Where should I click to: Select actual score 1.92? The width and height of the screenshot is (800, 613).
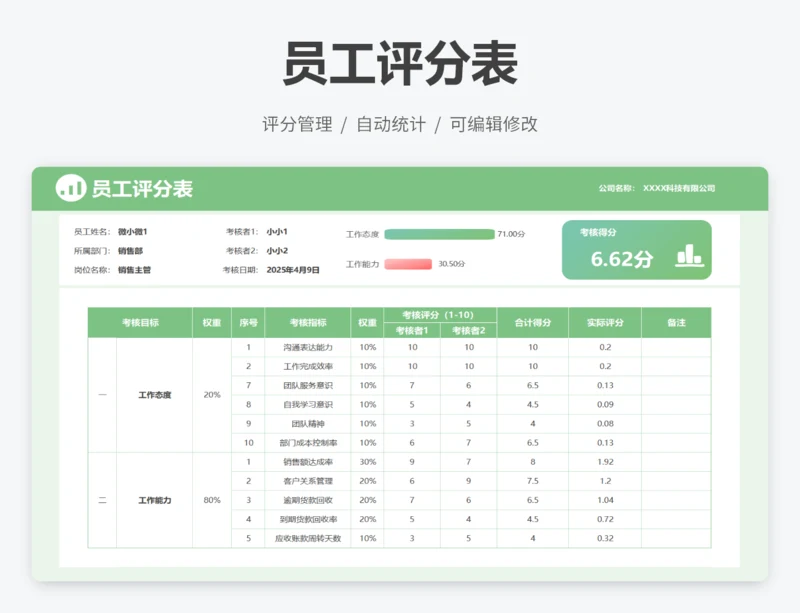coord(605,462)
